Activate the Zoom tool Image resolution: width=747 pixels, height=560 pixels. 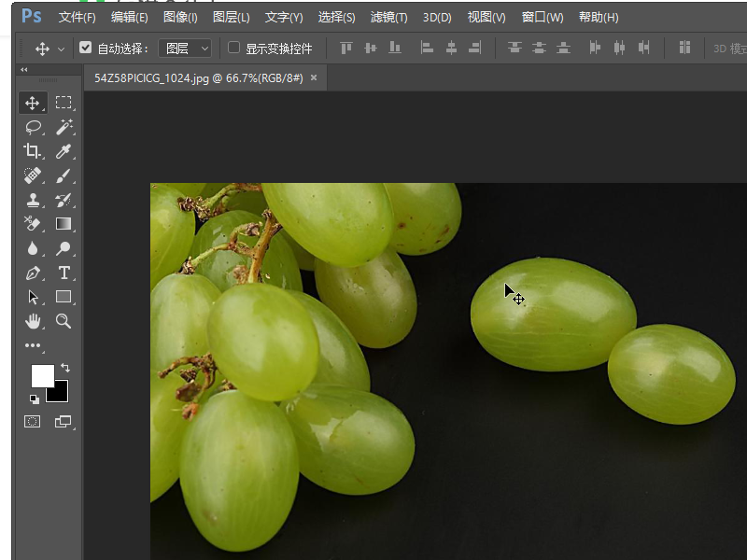click(x=63, y=321)
